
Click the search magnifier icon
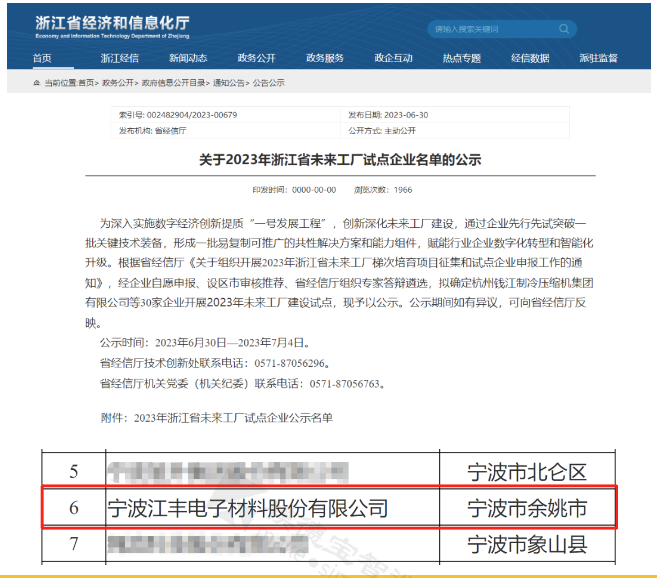pyautogui.click(x=564, y=29)
